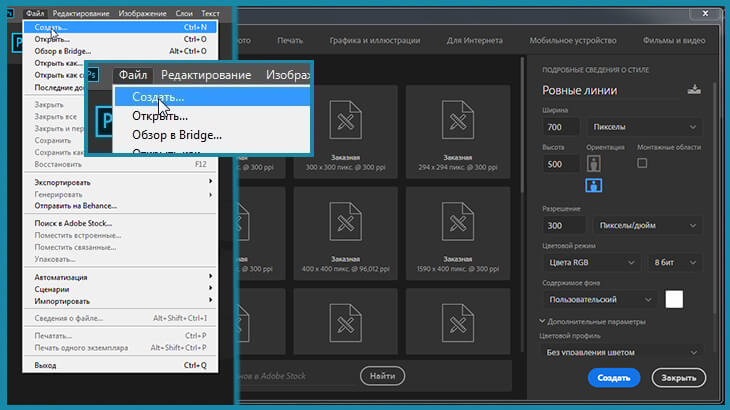Expand the Автоматизация submenu

click(121, 277)
